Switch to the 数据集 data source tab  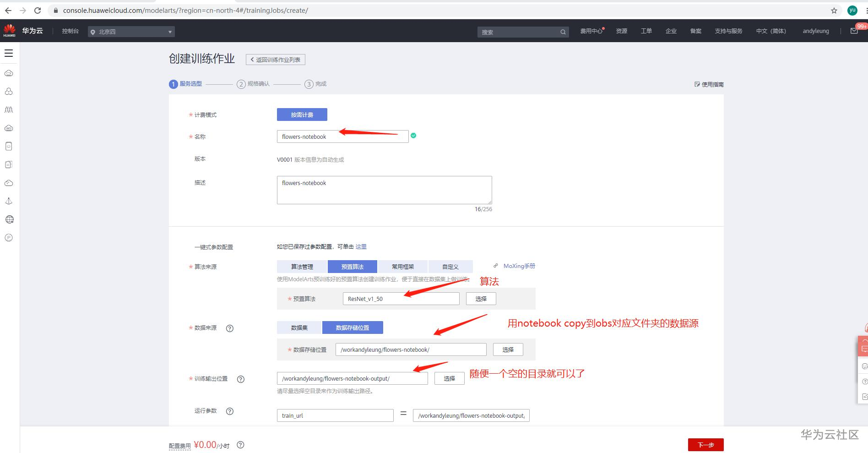pyautogui.click(x=299, y=327)
